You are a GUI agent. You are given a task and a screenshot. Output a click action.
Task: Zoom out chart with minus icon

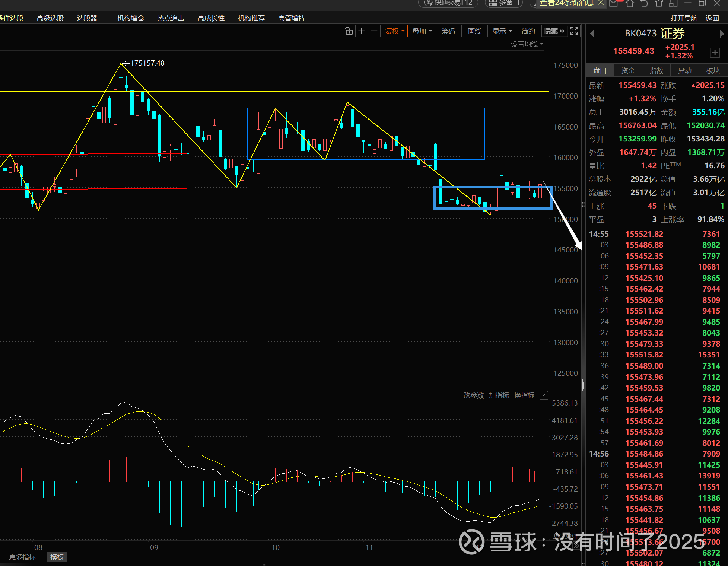374,31
